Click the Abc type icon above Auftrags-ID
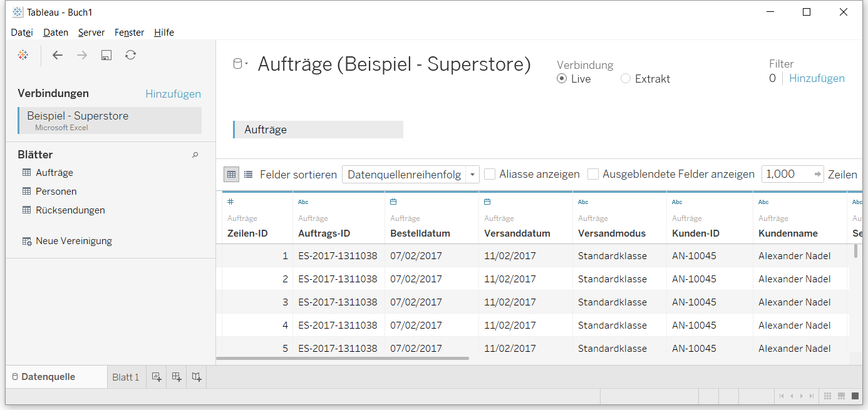868x410 pixels. pyautogui.click(x=303, y=202)
